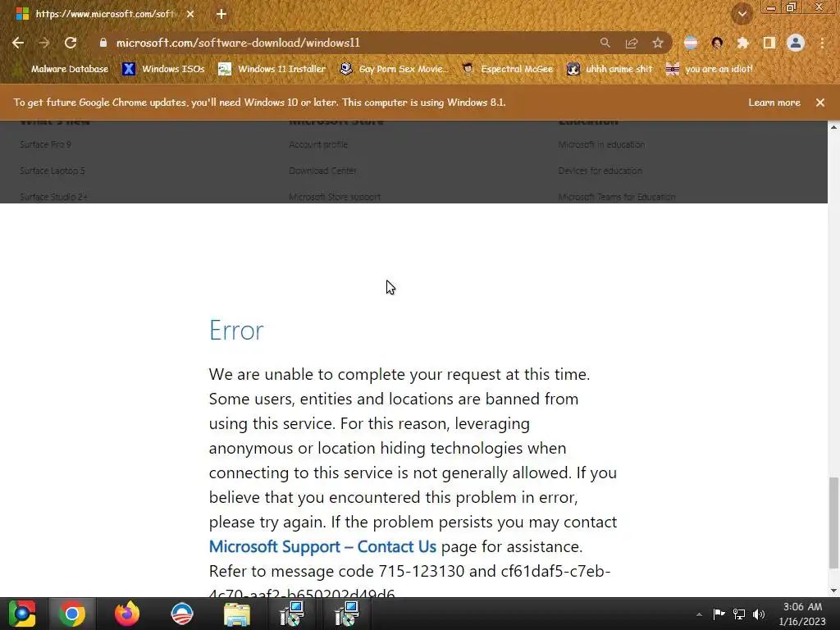Image resolution: width=840 pixels, height=630 pixels.
Task: Click the share page icon
Action: pos(632,43)
